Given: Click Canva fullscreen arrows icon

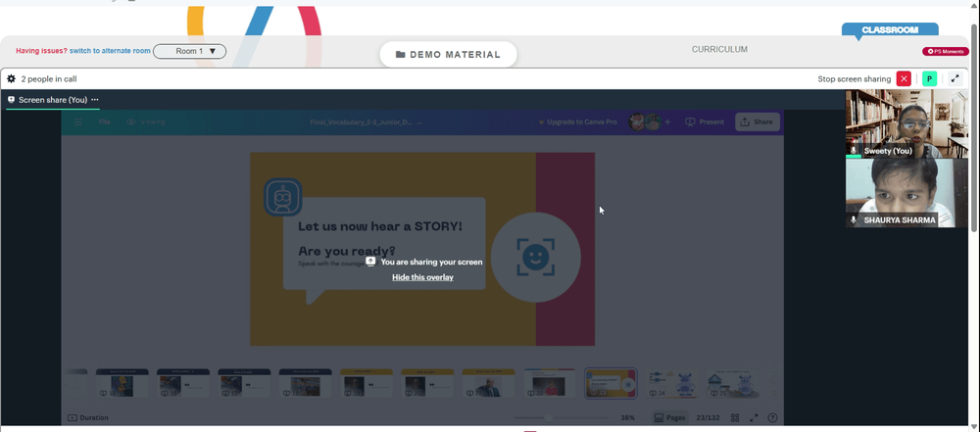Looking at the screenshot, I should coord(754,417).
